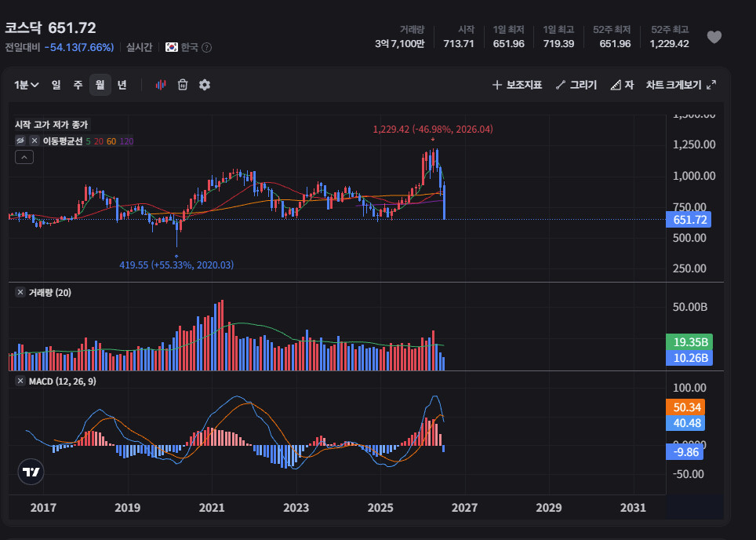Click the TradingView logo badge
The image size is (756, 540).
pos(31,472)
